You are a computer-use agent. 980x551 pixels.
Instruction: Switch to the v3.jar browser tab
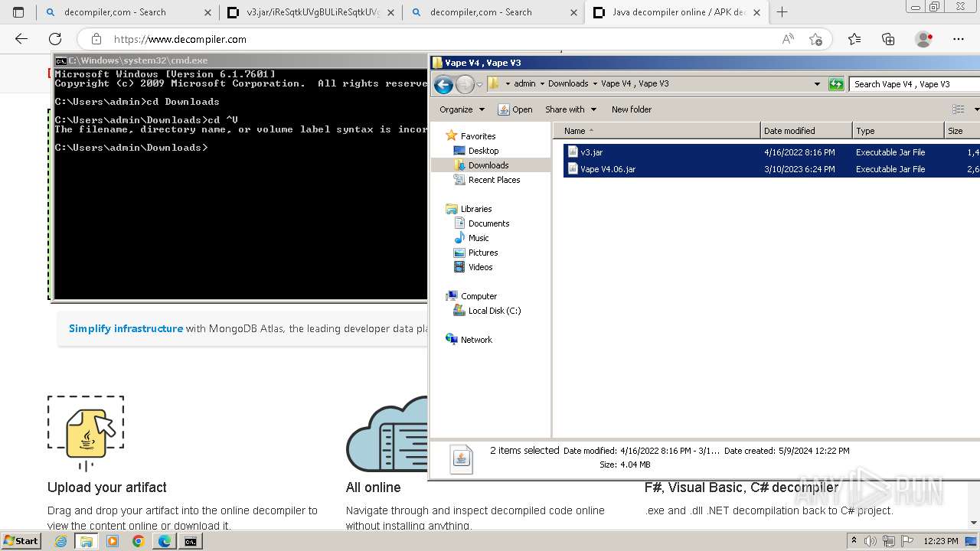[310, 12]
